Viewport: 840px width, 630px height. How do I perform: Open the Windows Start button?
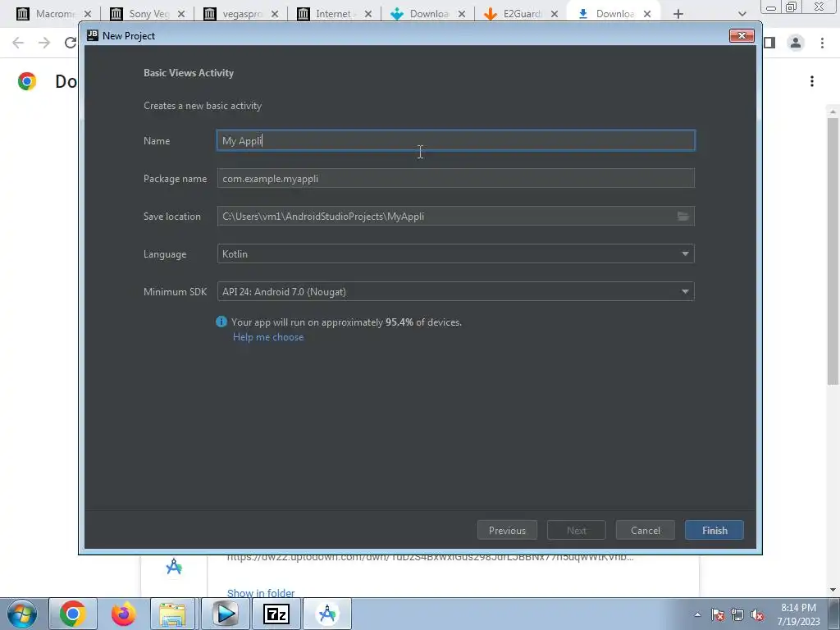[x=21, y=614]
